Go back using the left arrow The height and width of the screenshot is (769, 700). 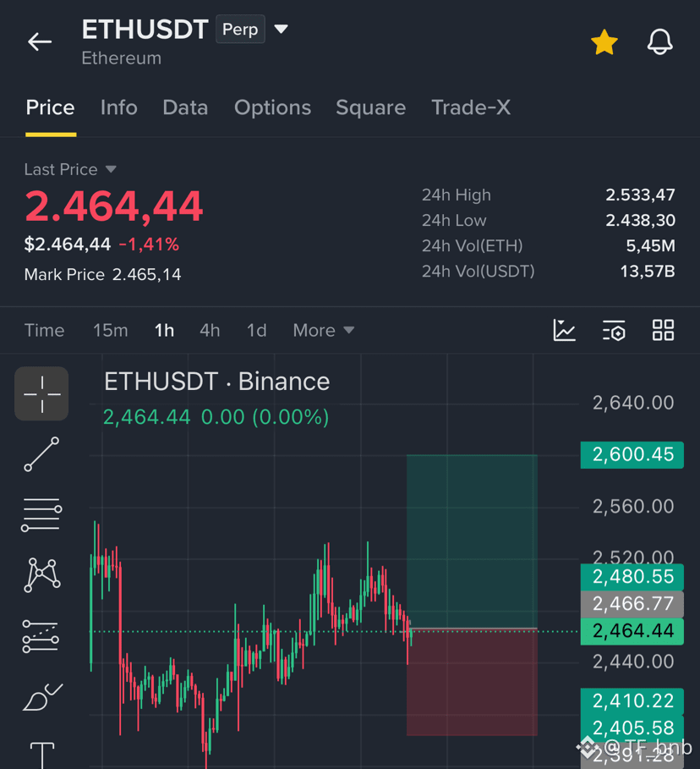coord(40,41)
